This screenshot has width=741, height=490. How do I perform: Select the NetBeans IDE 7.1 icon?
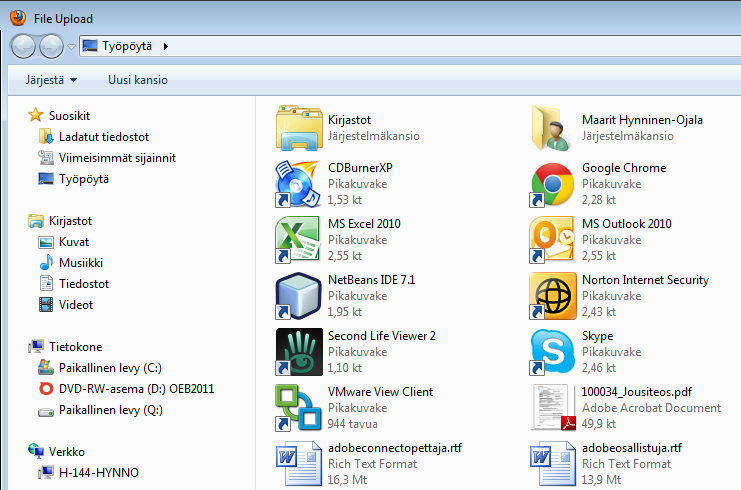pos(298,296)
